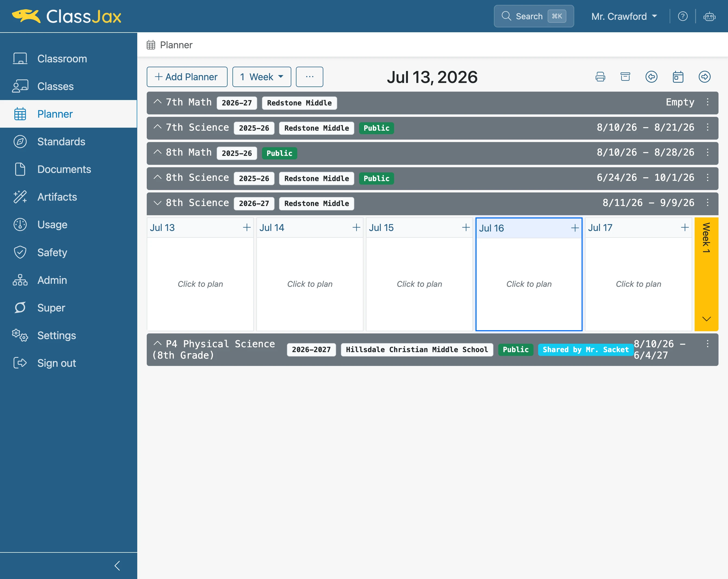Open Admin in the sidebar

[x=69, y=280]
